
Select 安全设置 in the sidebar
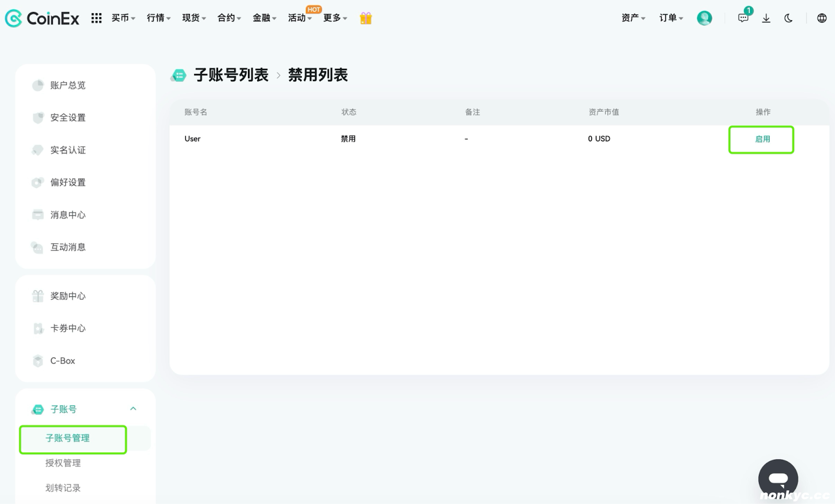click(x=68, y=118)
